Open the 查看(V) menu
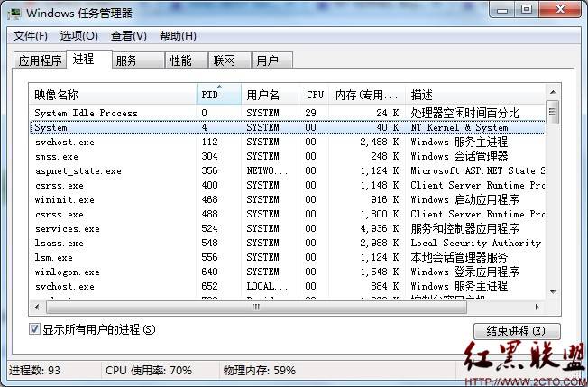Image resolution: width=588 pixels, height=387 pixels. tap(128, 36)
